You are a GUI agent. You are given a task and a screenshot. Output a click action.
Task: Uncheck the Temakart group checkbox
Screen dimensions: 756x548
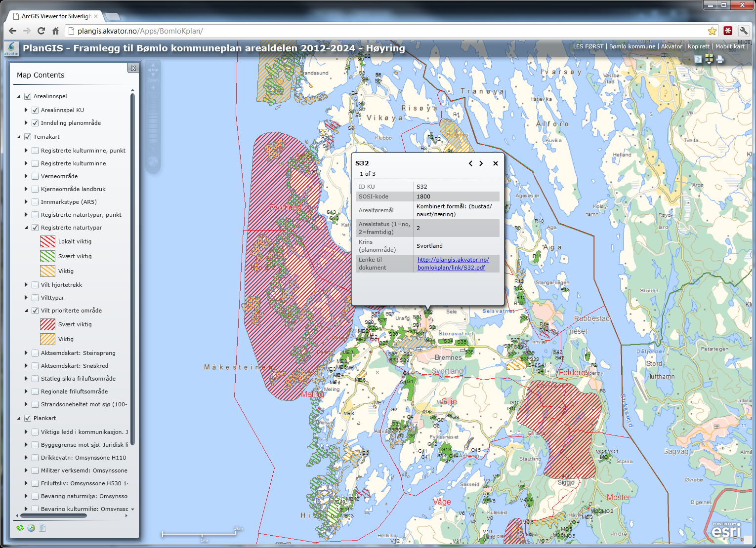(x=28, y=137)
